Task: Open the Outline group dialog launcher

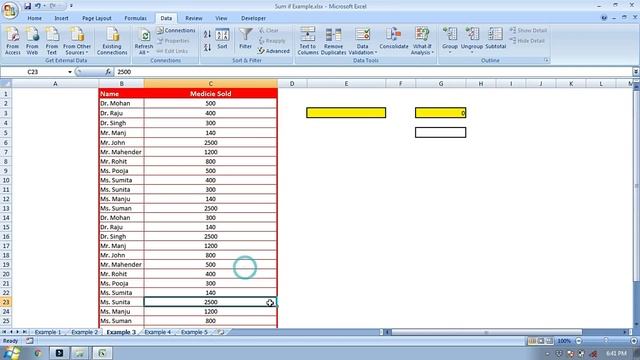Action: pos(546,60)
